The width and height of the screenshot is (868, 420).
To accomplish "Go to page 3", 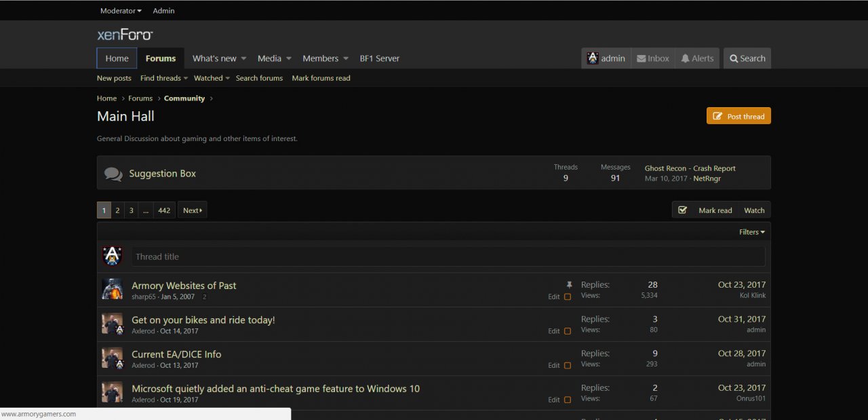I will (x=132, y=210).
